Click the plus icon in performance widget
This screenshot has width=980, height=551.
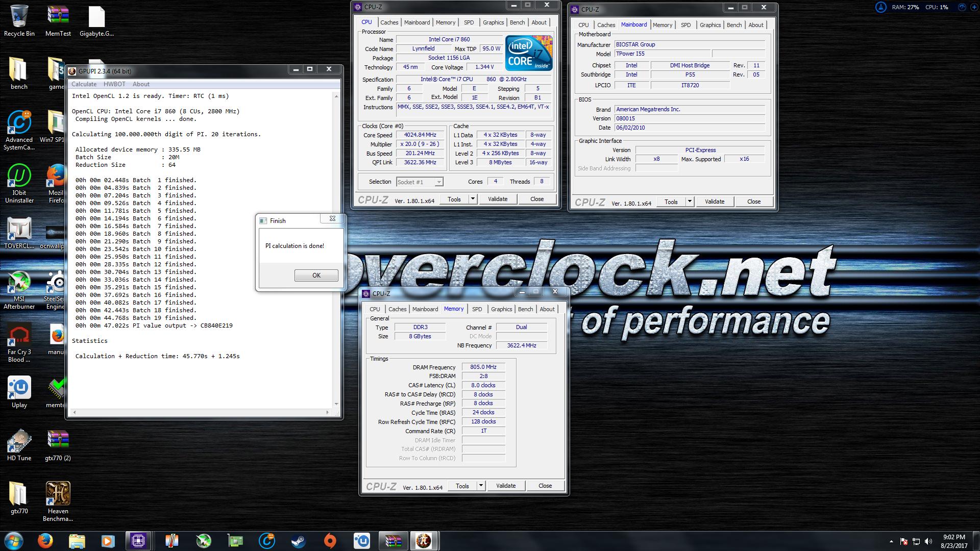click(x=974, y=8)
